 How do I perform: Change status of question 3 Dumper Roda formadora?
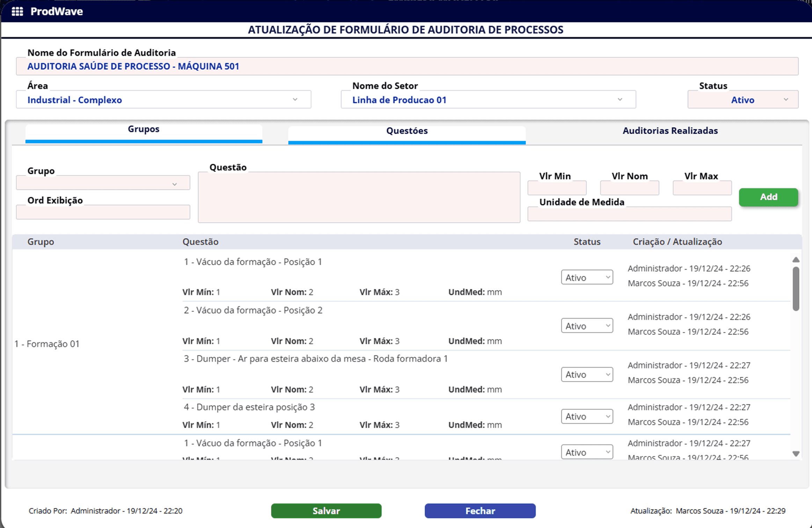click(x=587, y=374)
